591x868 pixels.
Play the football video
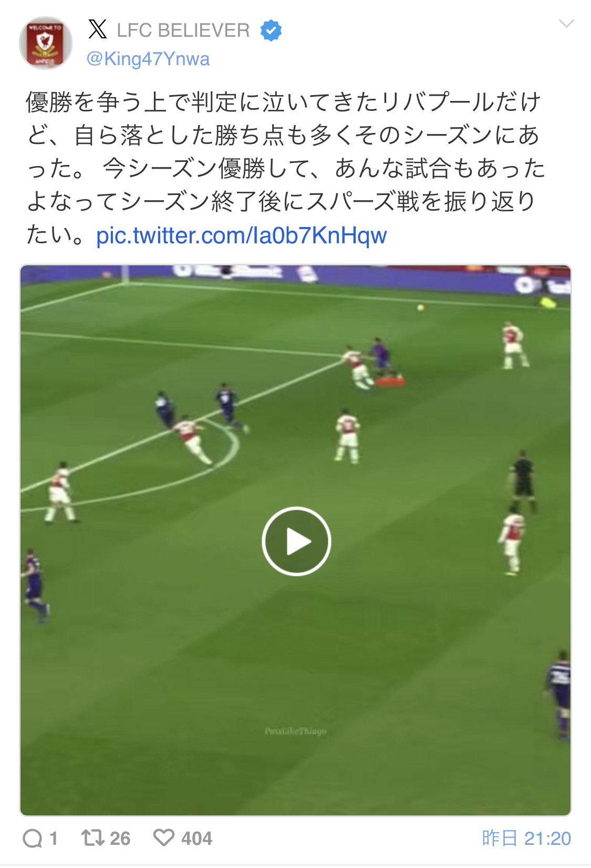296,541
